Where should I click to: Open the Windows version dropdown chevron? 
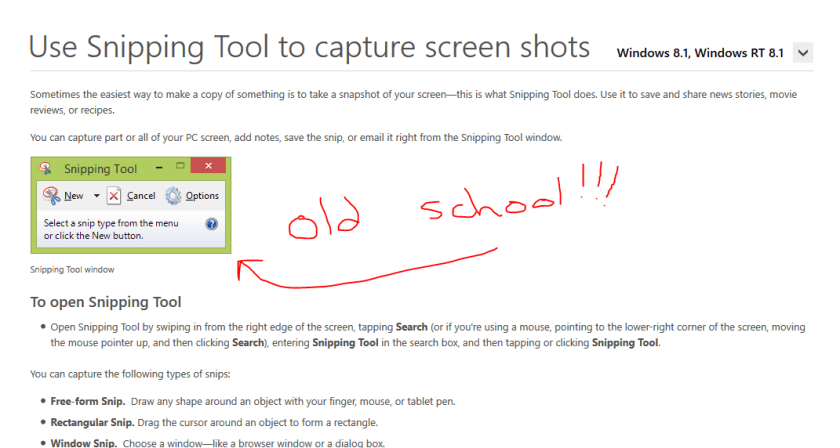click(x=802, y=53)
